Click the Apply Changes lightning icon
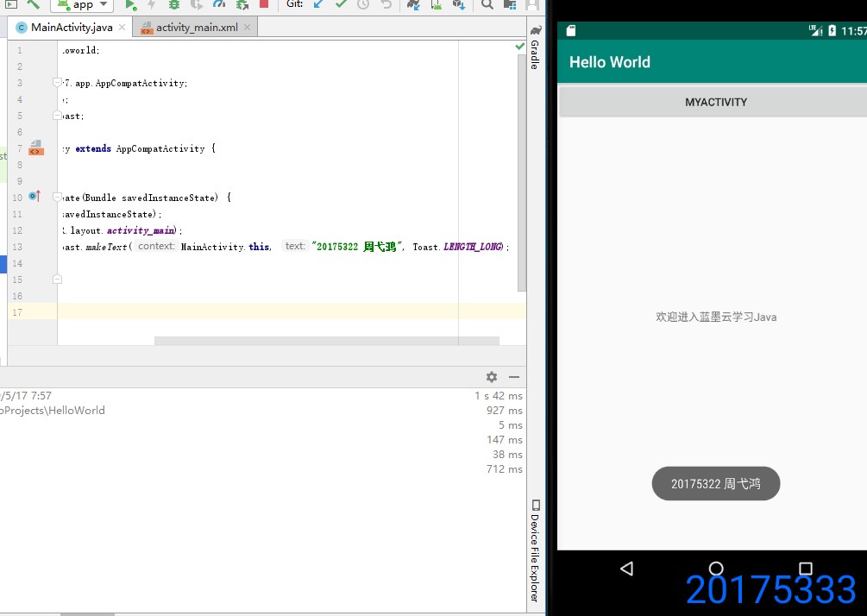The height and width of the screenshot is (616, 867). tap(152, 5)
